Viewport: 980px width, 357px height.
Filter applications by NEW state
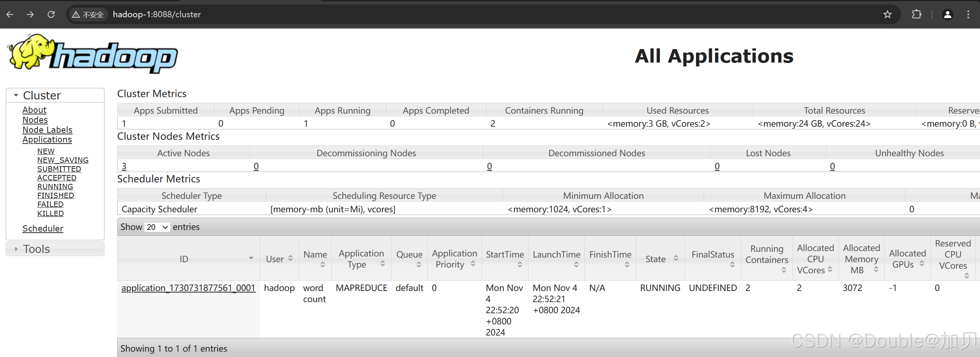[46, 151]
